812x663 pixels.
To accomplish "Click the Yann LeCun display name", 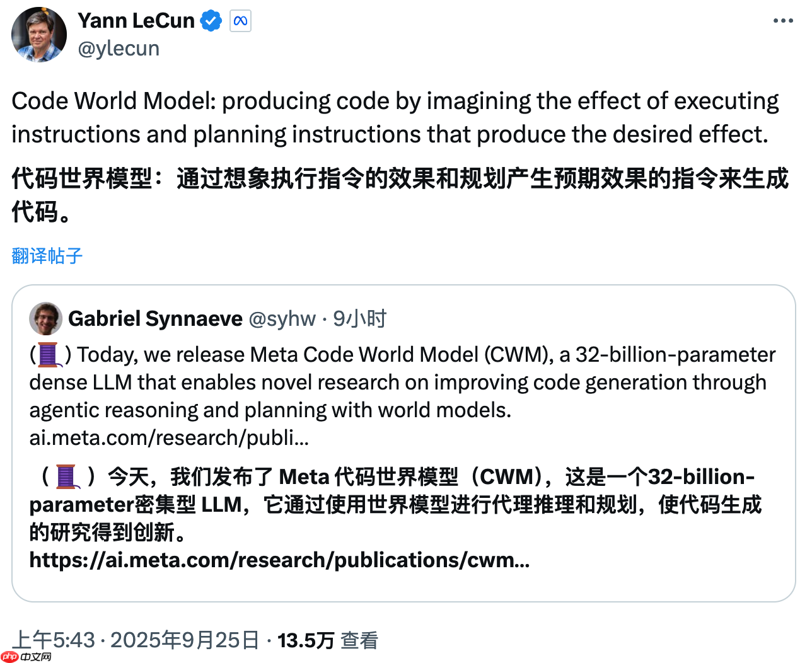I will [x=136, y=20].
